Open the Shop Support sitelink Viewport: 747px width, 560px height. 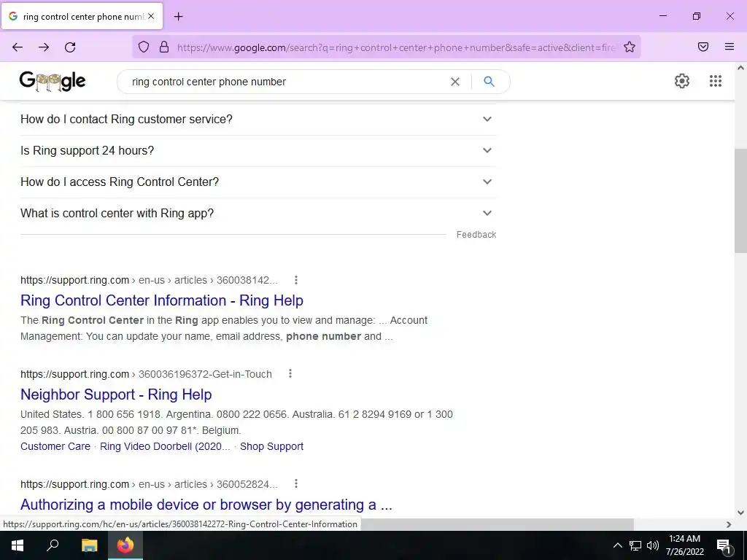271,446
